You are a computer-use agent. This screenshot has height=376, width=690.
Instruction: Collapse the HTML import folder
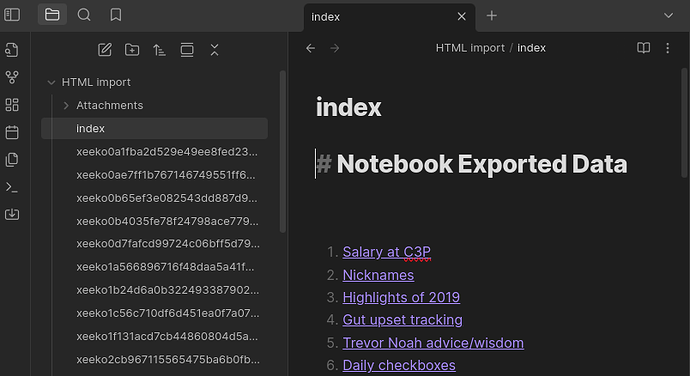click(51, 82)
